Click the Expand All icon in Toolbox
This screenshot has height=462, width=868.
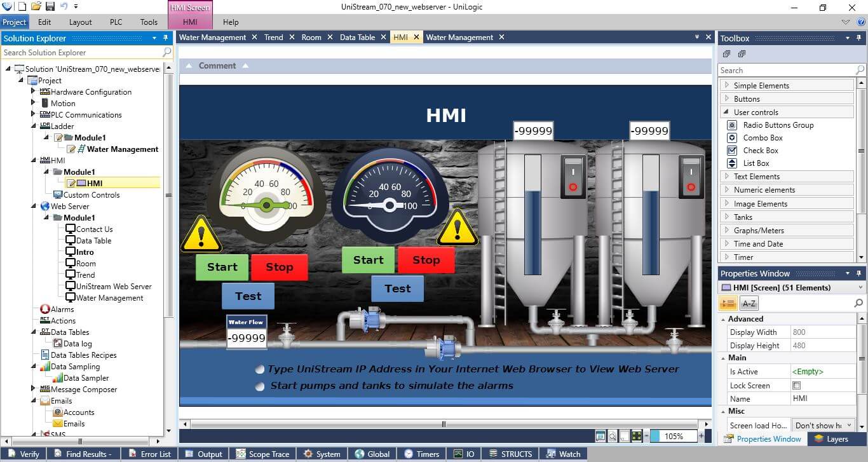click(742, 54)
